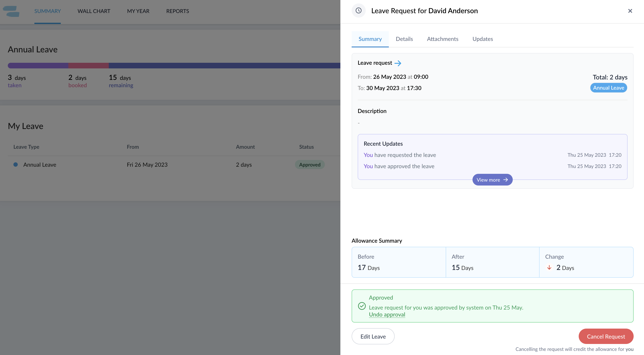Open the Summary navigation tab
This screenshot has width=644, height=355.
point(48,11)
